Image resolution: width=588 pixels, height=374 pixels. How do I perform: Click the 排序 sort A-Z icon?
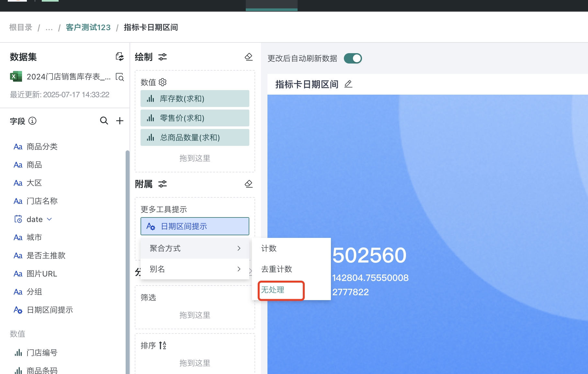tap(163, 345)
